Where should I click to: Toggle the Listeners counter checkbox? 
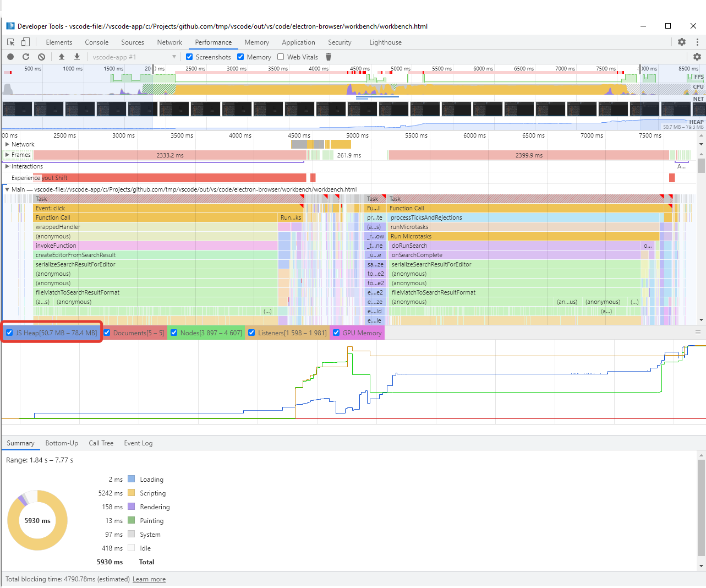tap(251, 333)
